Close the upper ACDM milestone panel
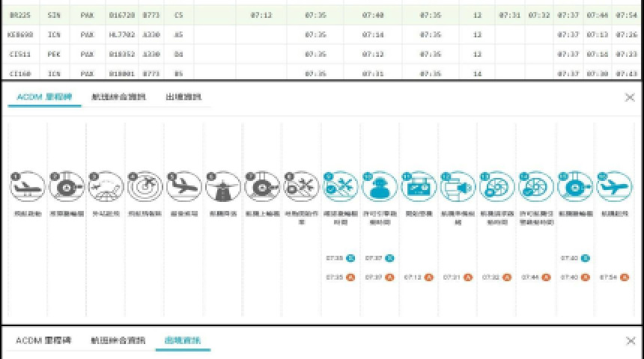The height and width of the screenshot is (359, 644). pyautogui.click(x=630, y=97)
